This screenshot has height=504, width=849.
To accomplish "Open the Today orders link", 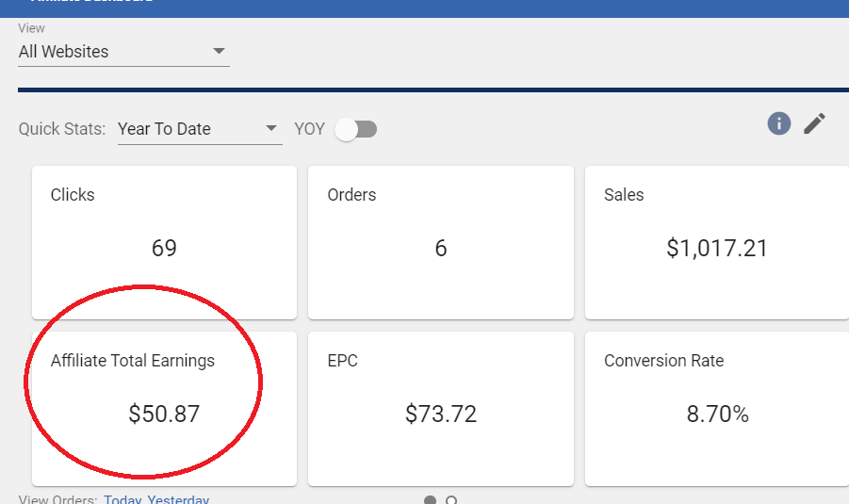I will (122, 499).
